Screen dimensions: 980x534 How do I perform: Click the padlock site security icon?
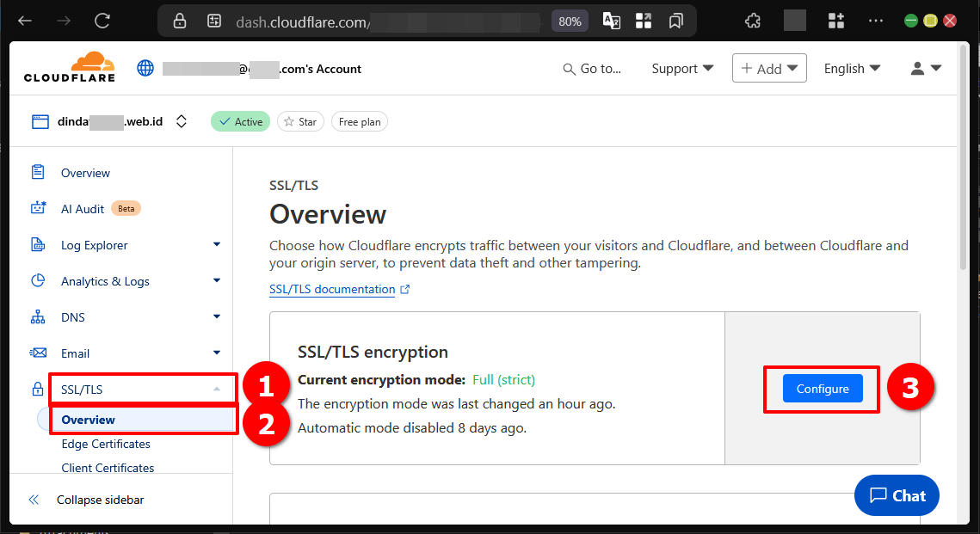coord(180,21)
